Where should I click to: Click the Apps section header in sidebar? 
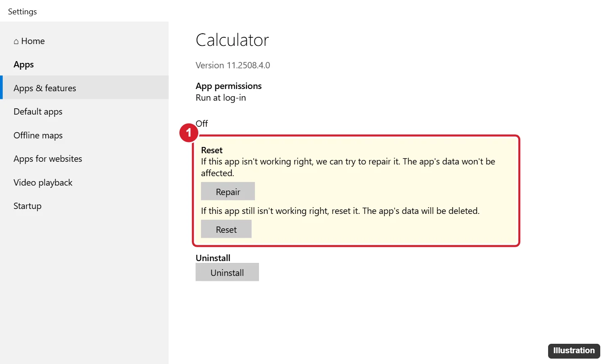tap(24, 64)
